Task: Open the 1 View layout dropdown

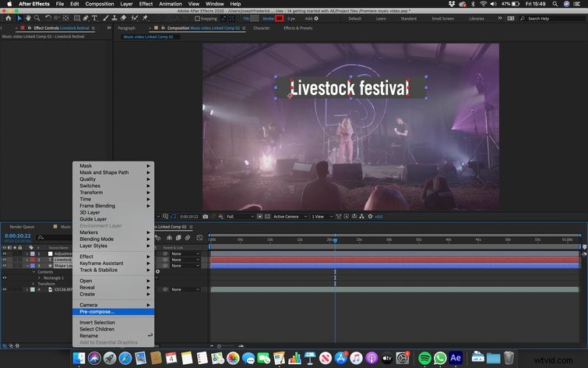Action: [x=322, y=217]
